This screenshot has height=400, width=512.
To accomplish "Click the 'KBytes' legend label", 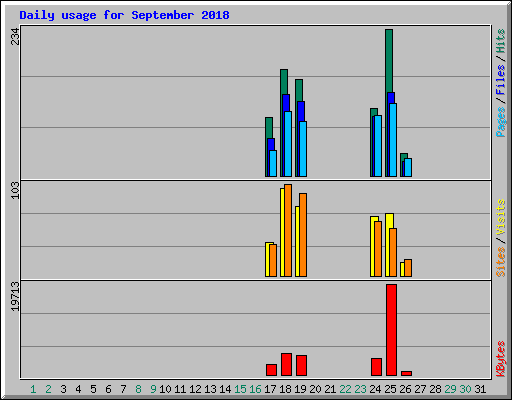I will (x=501, y=359).
